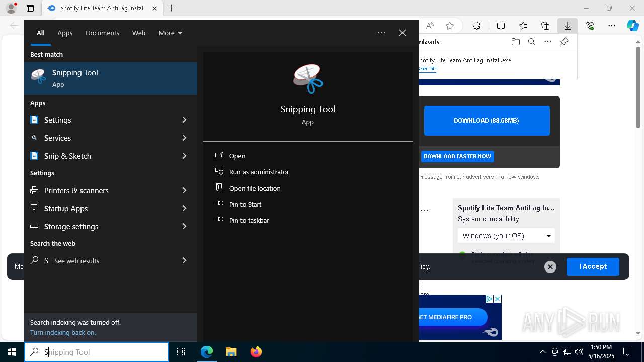The image size is (644, 362).
Task: Open Edge settings and more menu
Action: (x=612, y=26)
